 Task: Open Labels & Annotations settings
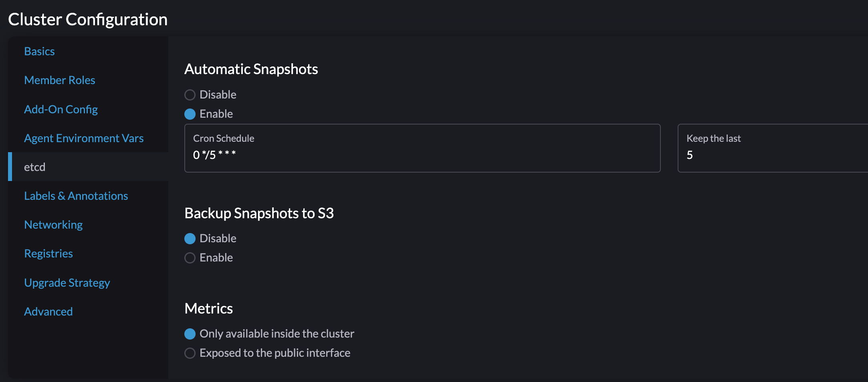(x=76, y=195)
